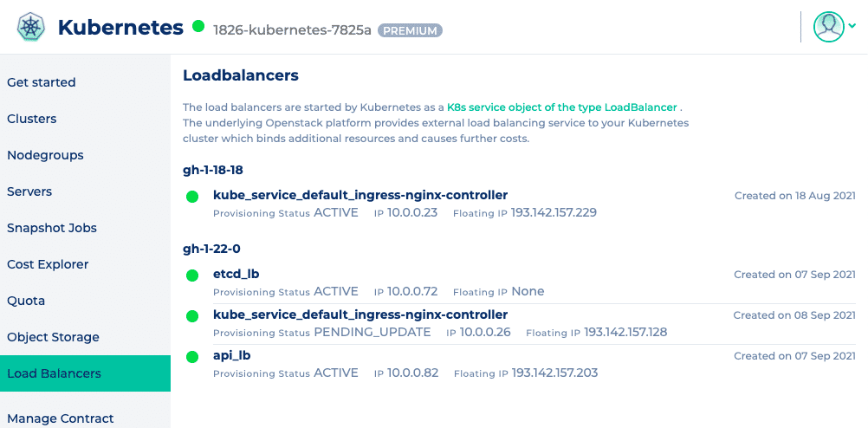The height and width of the screenshot is (428, 868).
Task: Go to Clusters in the sidebar
Action: point(32,119)
